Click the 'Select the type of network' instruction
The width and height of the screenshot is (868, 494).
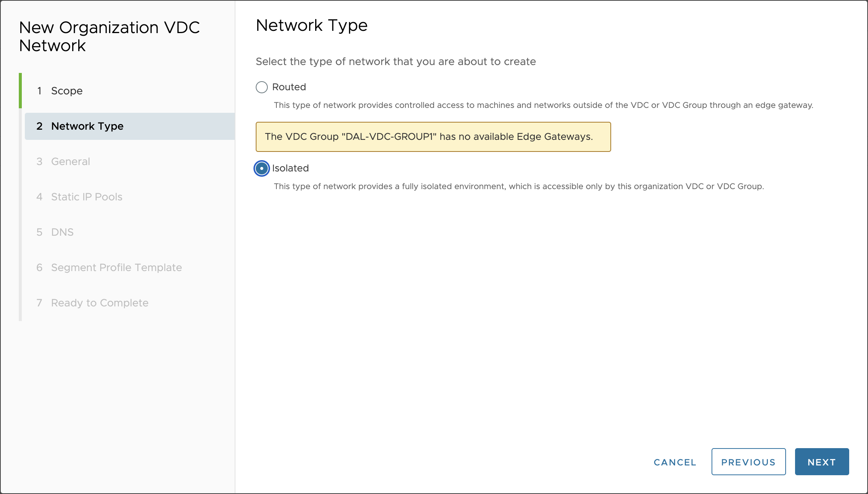396,62
